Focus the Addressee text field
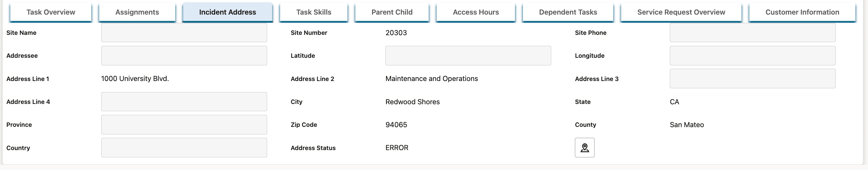Screen dimensions: 868x170 [x=184, y=55]
